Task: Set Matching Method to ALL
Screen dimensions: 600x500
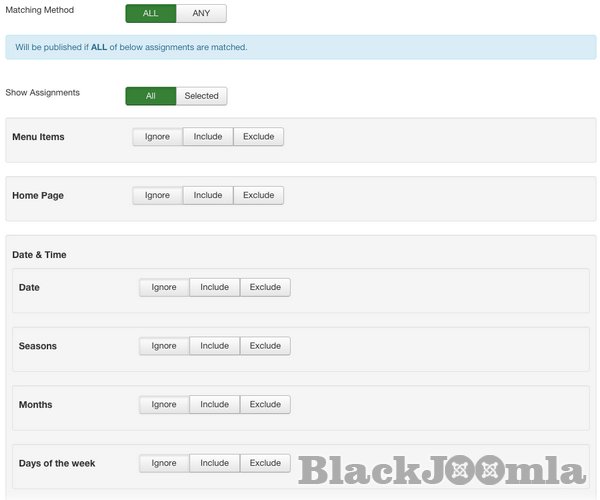Action: (x=151, y=14)
